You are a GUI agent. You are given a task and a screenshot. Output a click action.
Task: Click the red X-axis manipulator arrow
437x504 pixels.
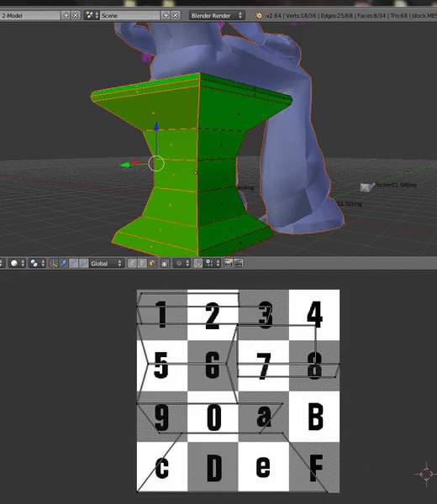[x=134, y=163]
